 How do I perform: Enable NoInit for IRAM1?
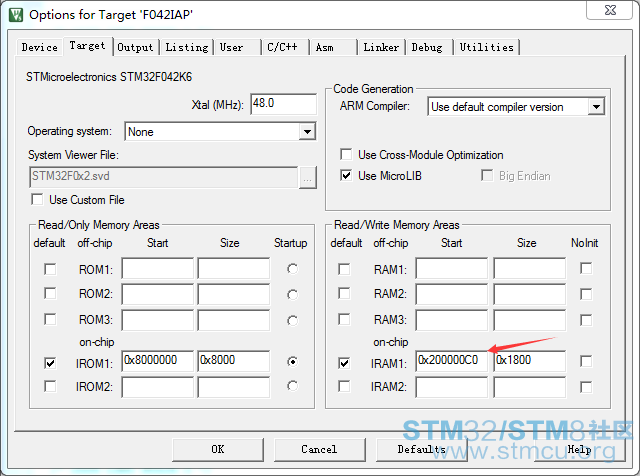[x=586, y=361]
